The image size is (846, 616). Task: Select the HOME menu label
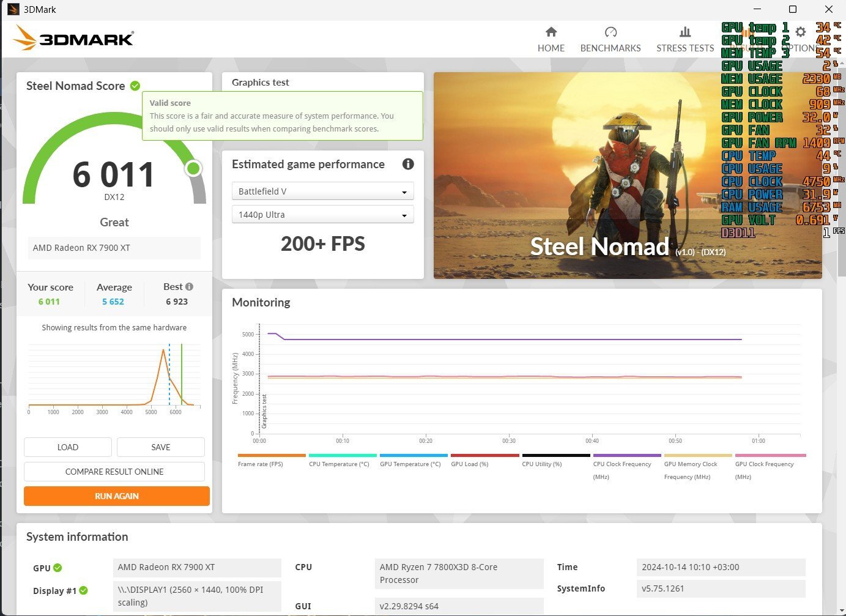551,48
